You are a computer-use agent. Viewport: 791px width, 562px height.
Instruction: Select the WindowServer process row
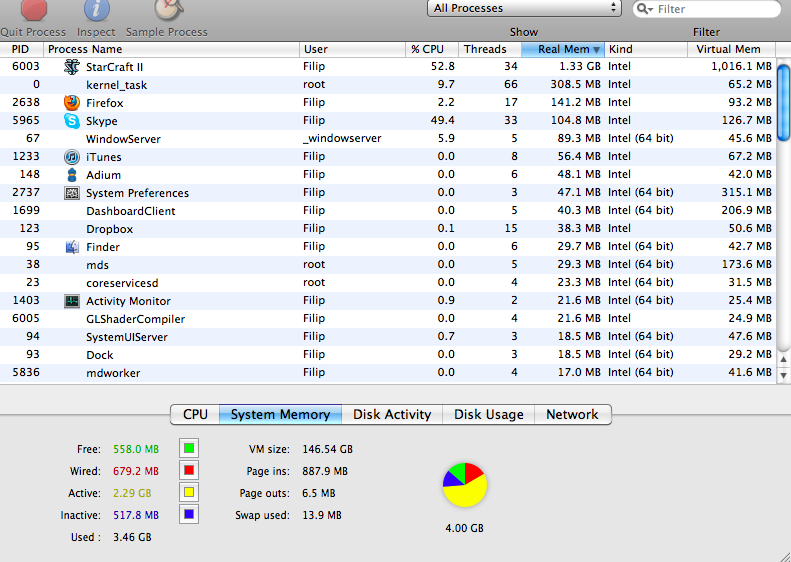pos(387,139)
